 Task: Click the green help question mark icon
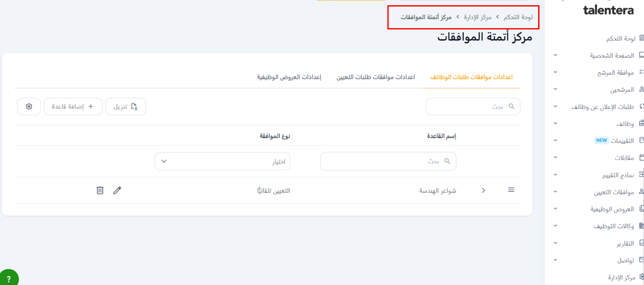(x=8, y=279)
